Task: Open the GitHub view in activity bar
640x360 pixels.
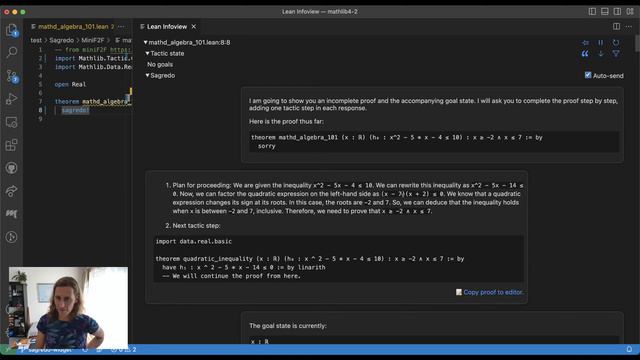Action: [x=11, y=168]
